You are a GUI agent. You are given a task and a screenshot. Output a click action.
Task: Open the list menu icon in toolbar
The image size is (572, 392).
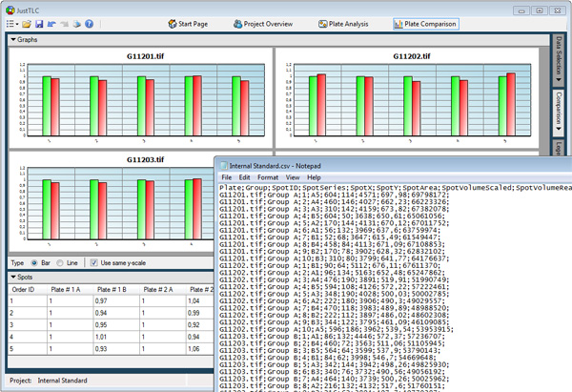pos(10,24)
